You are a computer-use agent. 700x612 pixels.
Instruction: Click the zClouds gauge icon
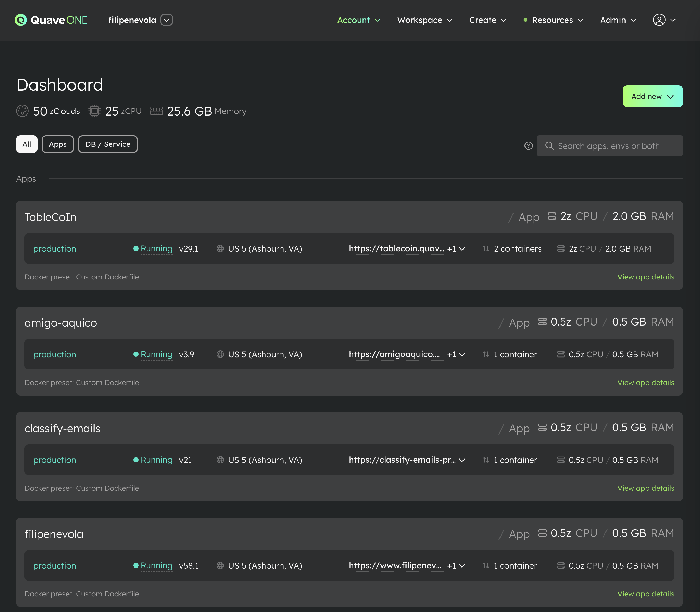pyautogui.click(x=22, y=111)
